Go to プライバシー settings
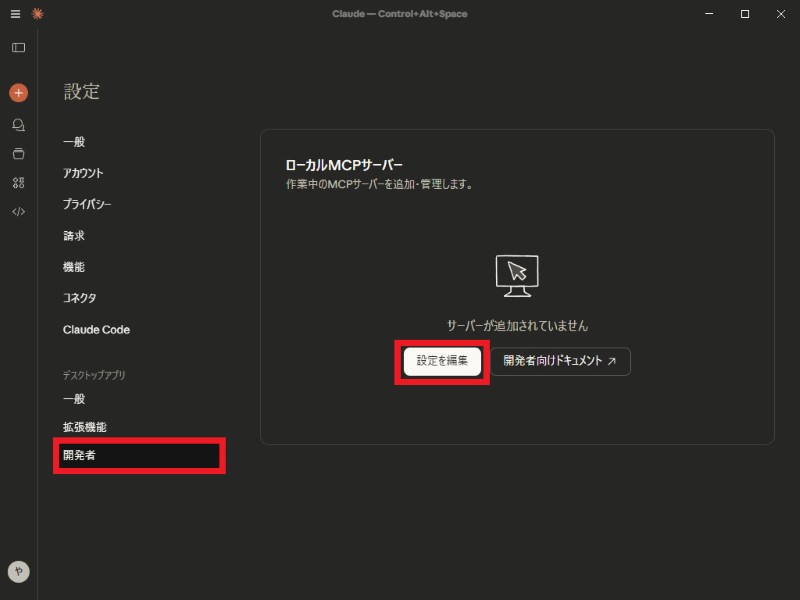The height and width of the screenshot is (600, 800). coord(87,204)
